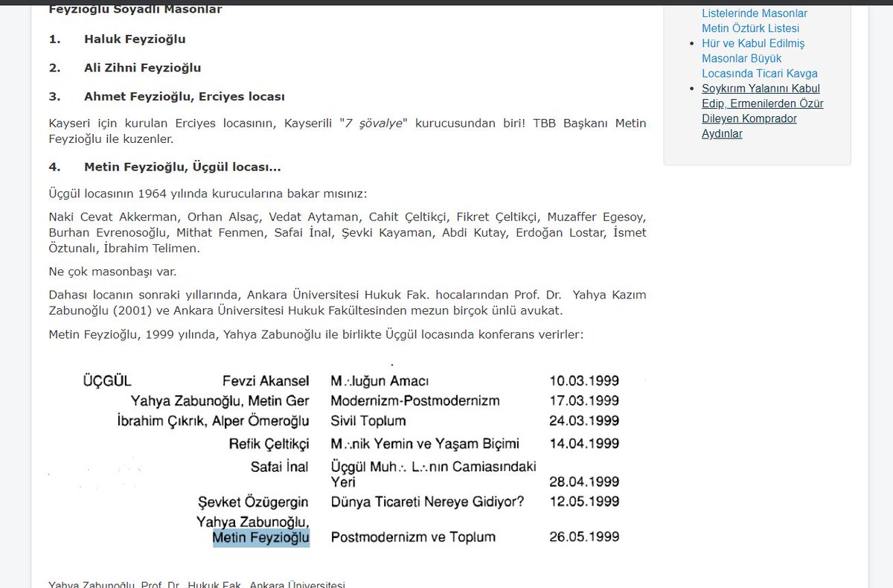
Task: Click the 'Feyzioğlu Soyadlı Masonlar' heading
Action: click(135, 10)
